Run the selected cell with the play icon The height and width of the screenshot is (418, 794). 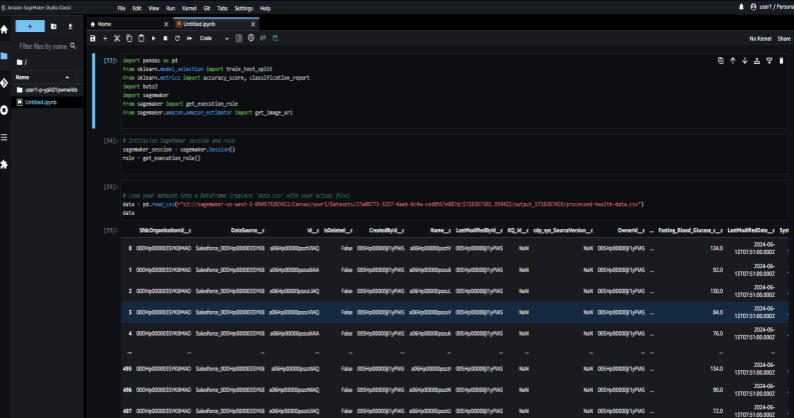click(153, 39)
